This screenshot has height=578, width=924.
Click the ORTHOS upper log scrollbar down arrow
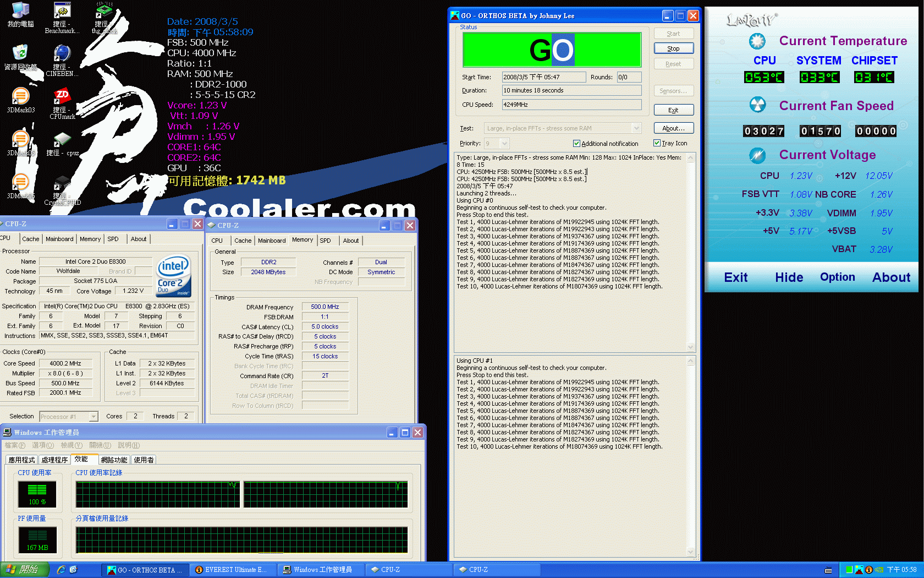coord(691,347)
